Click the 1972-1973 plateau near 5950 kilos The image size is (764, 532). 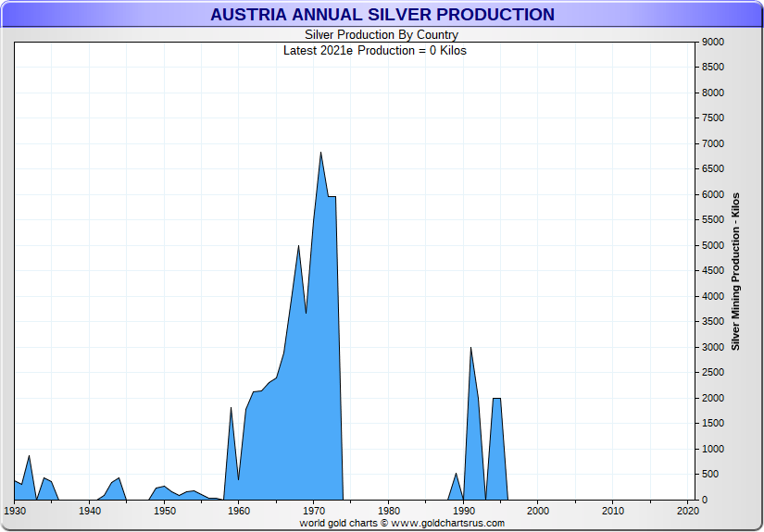point(332,197)
